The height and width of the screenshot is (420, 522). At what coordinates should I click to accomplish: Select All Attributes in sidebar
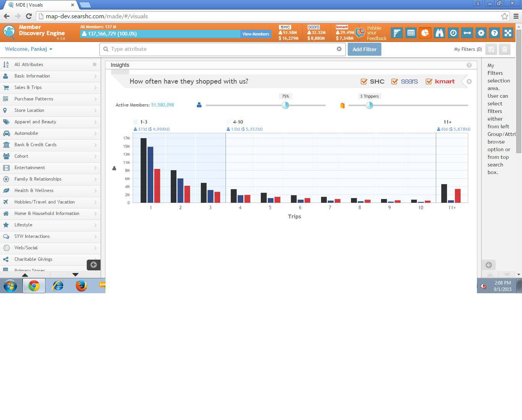(x=29, y=65)
